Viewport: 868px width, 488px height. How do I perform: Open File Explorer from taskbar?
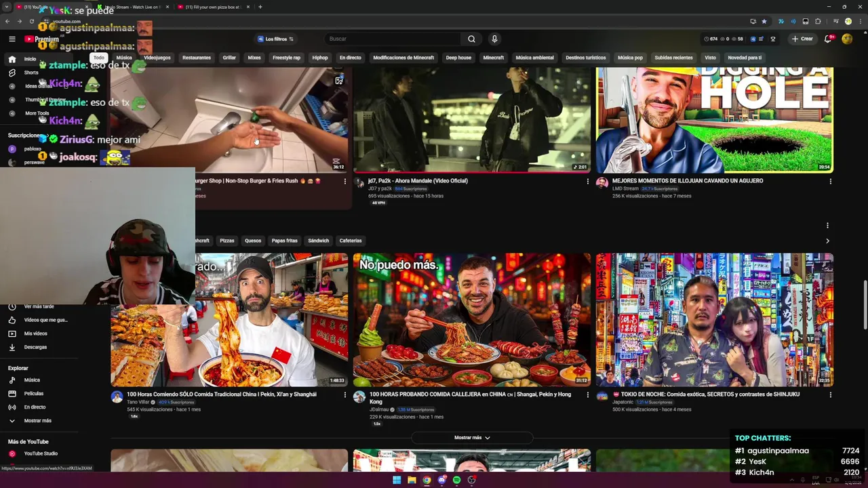412,480
